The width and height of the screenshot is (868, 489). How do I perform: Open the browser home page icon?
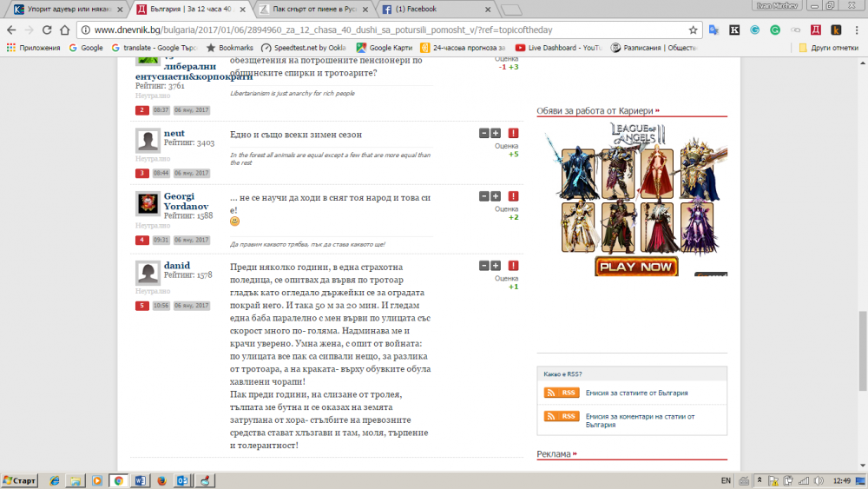click(x=65, y=30)
